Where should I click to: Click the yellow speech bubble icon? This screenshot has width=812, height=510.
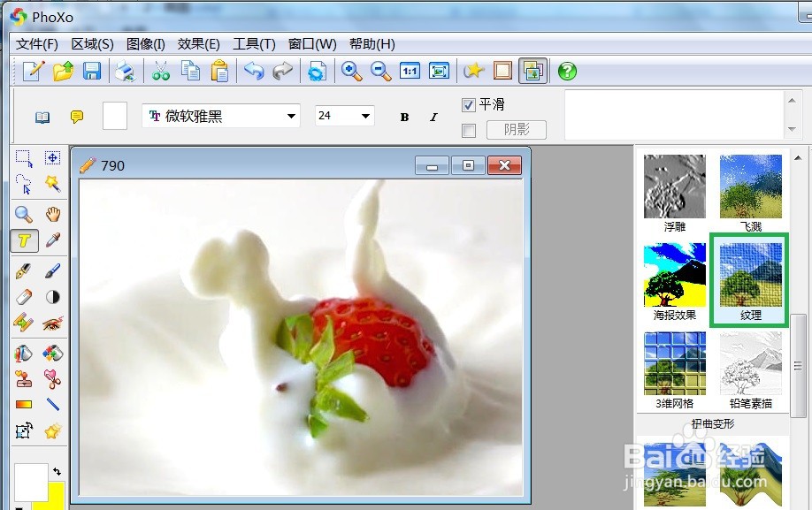tap(77, 117)
